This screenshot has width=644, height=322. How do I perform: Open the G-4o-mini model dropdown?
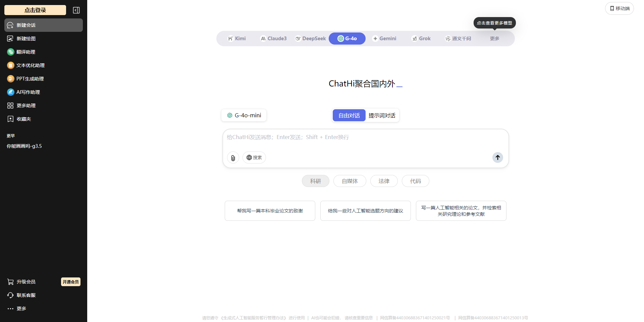pos(244,115)
